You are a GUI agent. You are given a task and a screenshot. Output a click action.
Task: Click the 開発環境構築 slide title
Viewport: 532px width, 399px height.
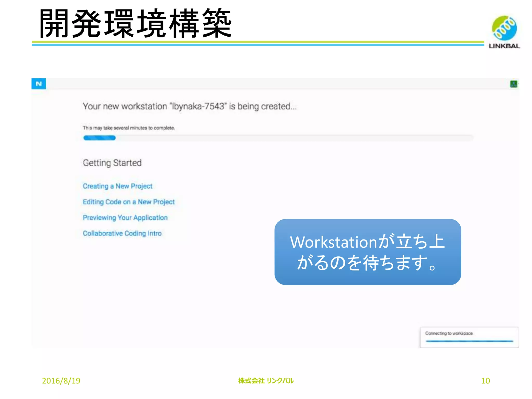click(x=135, y=23)
